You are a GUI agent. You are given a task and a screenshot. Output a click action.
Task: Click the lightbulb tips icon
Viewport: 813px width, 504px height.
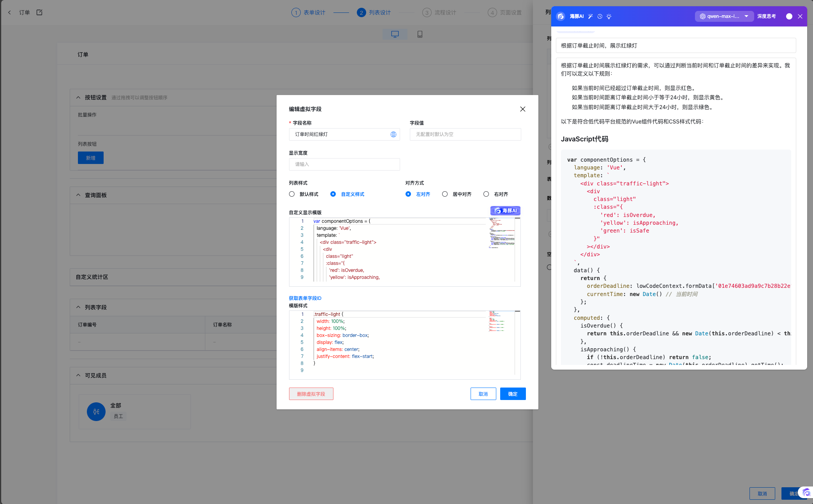[x=609, y=16]
